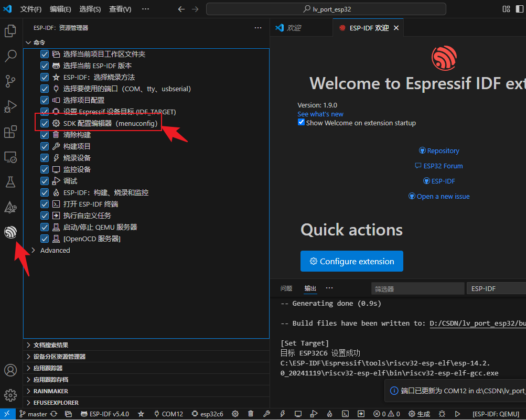The height and width of the screenshot is (420, 526).
Task: Click the Configure extension button
Action: pyautogui.click(x=351, y=261)
